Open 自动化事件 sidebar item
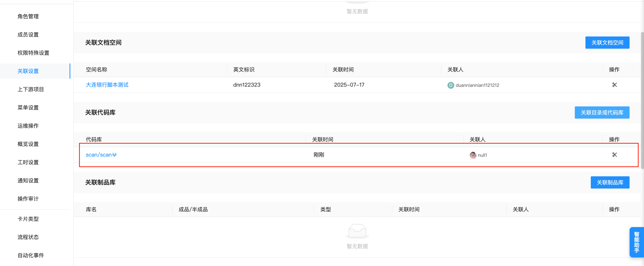The height and width of the screenshot is (266, 644). click(30, 255)
